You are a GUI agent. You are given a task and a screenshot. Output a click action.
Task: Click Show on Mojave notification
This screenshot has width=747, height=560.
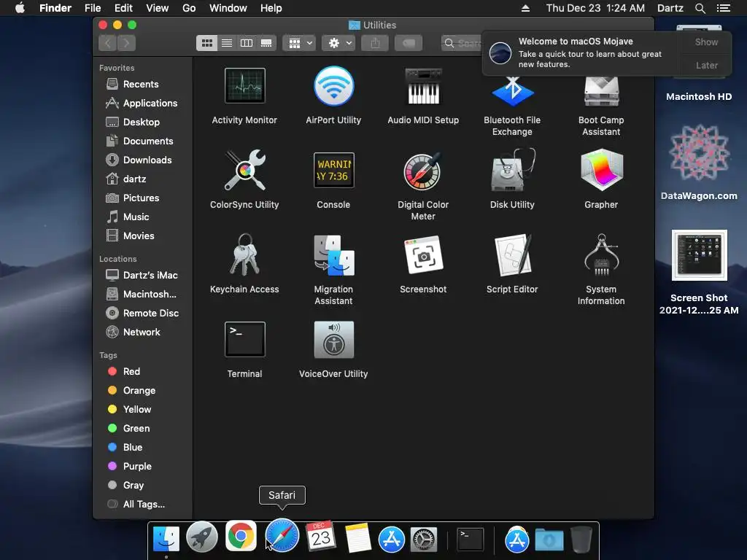pyautogui.click(x=706, y=42)
